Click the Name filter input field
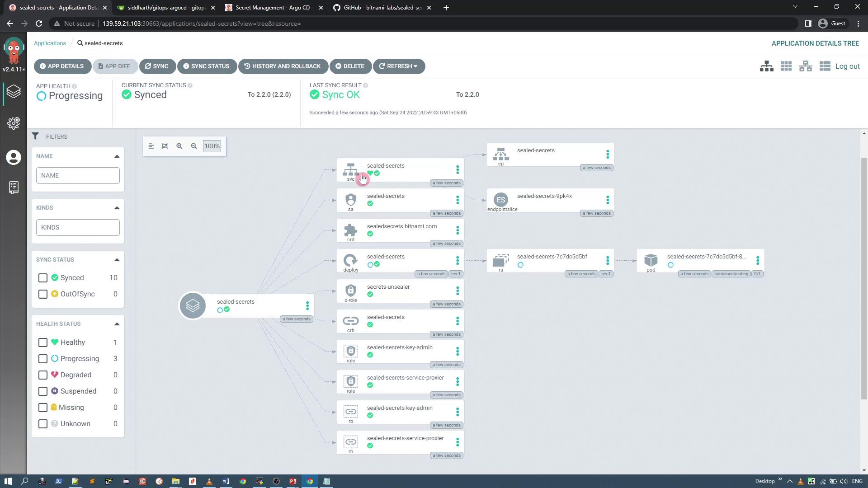The height and width of the screenshot is (488, 868). point(78,175)
